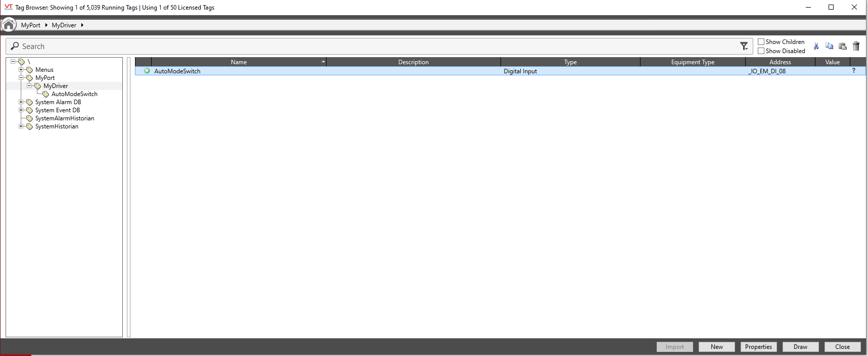The image size is (868, 356).
Task: Cut the selected tag with scissors icon
Action: click(816, 46)
